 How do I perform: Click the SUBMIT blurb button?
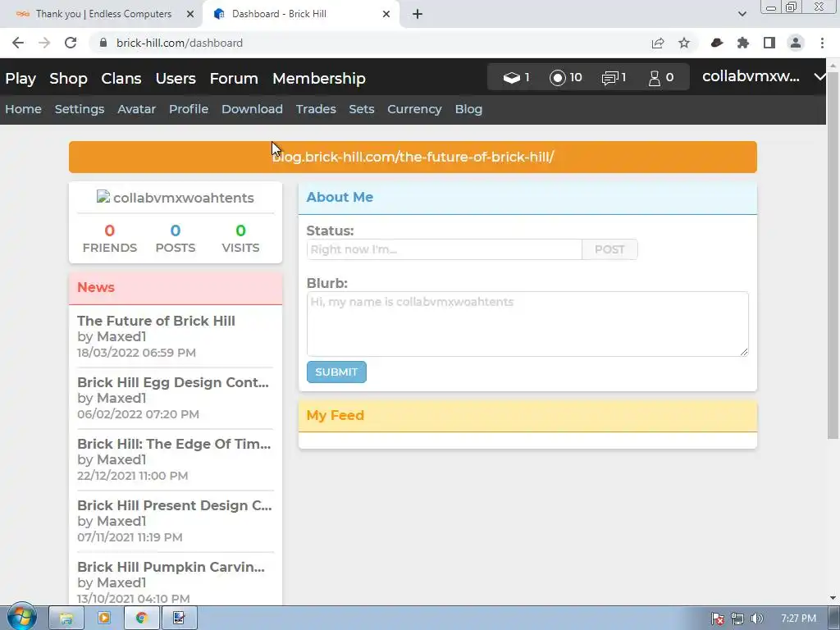coord(336,372)
